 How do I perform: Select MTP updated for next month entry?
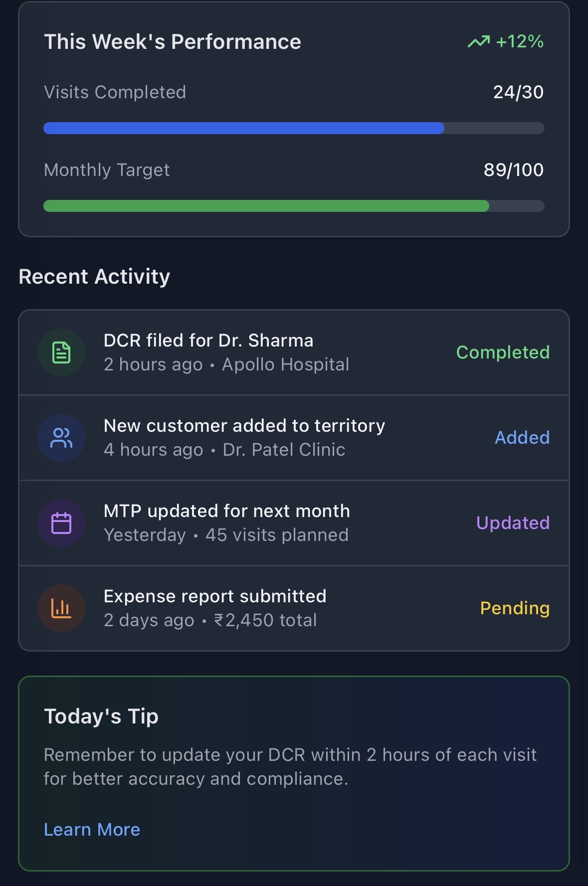click(x=227, y=511)
